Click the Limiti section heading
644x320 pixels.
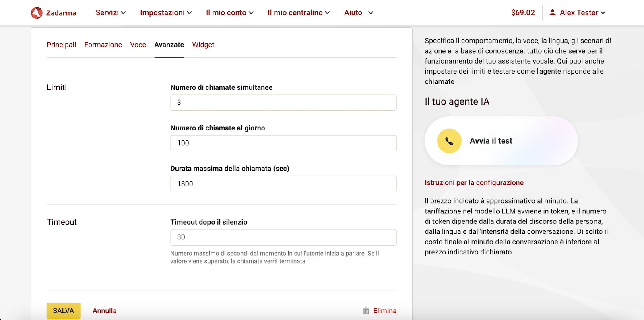[57, 87]
